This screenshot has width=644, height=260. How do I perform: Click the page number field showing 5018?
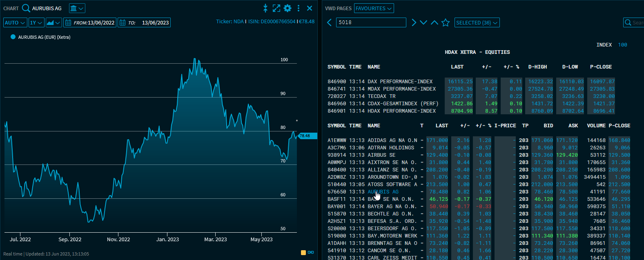371,22
